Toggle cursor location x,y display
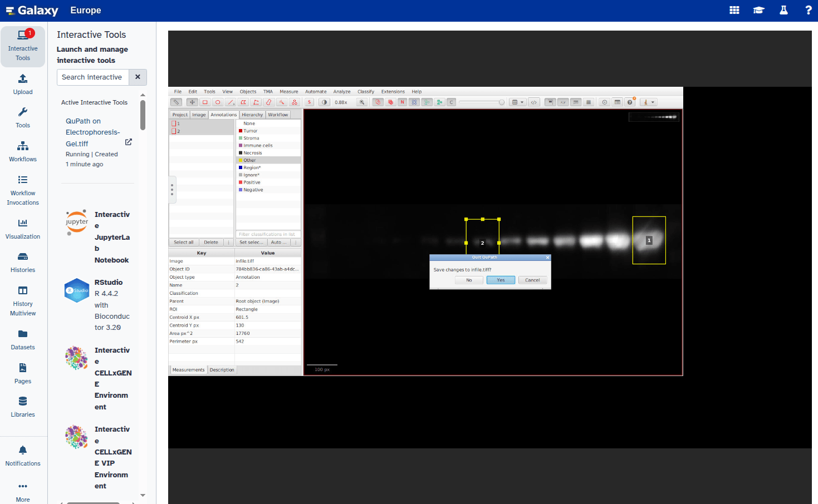Screen dimensions: 818x504 [x=563, y=102]
